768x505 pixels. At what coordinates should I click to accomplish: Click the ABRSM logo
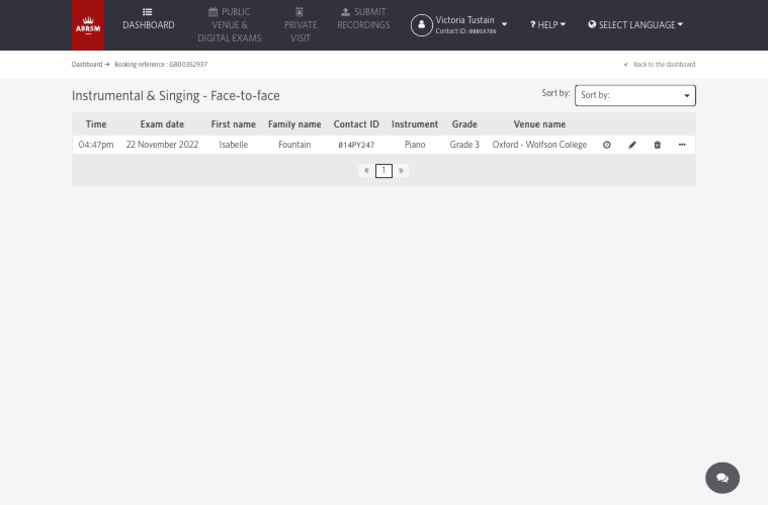point(88,25)
